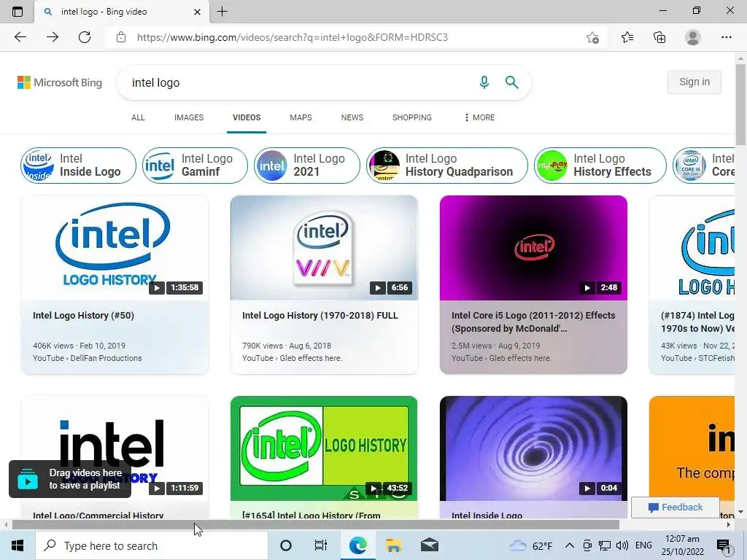
Task: Add this page to favorites with the star-plus icon
Action: [x=592, y=37]
